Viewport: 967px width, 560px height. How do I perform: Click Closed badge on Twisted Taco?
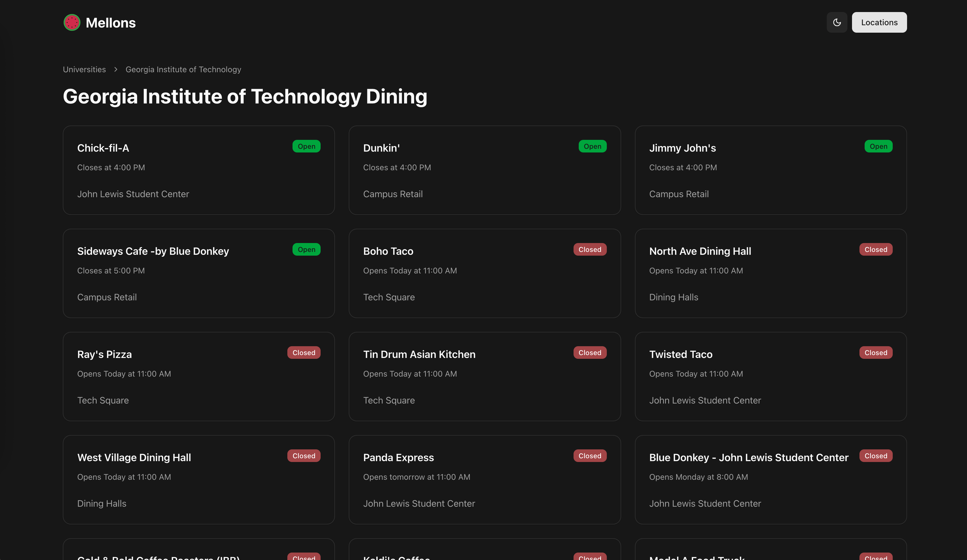[x=875, y=353]
